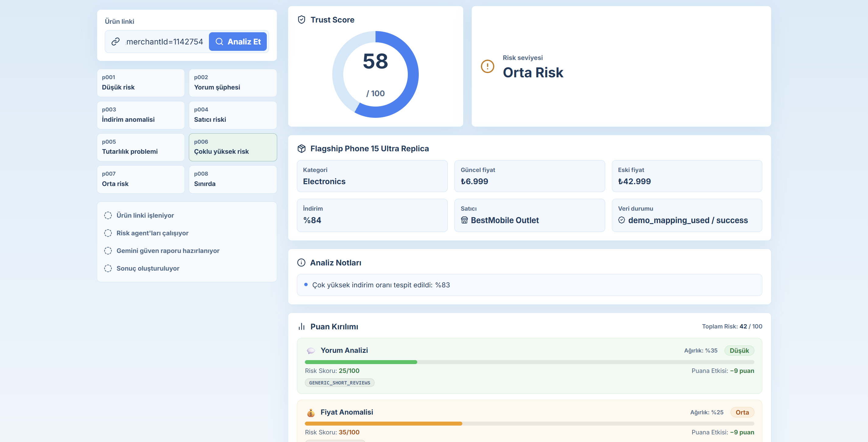Open the p007 Orta risk preset
Viewport: 868px width, 442px height.
pos(141,179)
